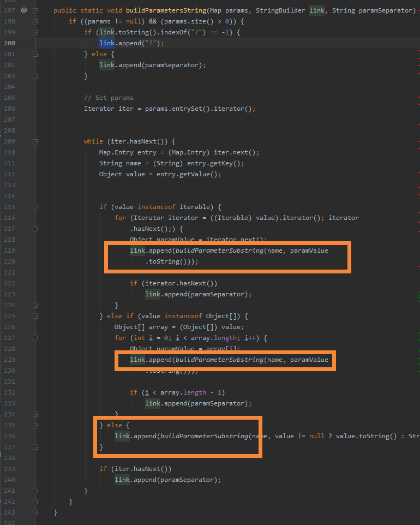
Task: Click the StringBuilder type in the signature
Action: click(x=280, y=10)
